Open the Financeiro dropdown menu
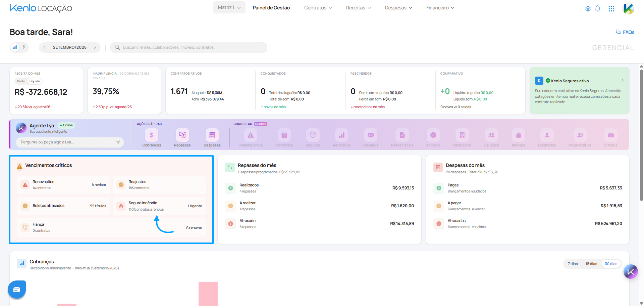644x306 pixels. point(440,8)
